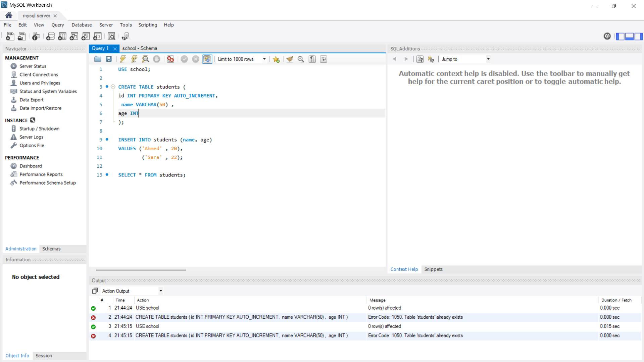Screen dimensions: 644x362
Task: Toggle invisible characters display
Action: tap(312, 59)
